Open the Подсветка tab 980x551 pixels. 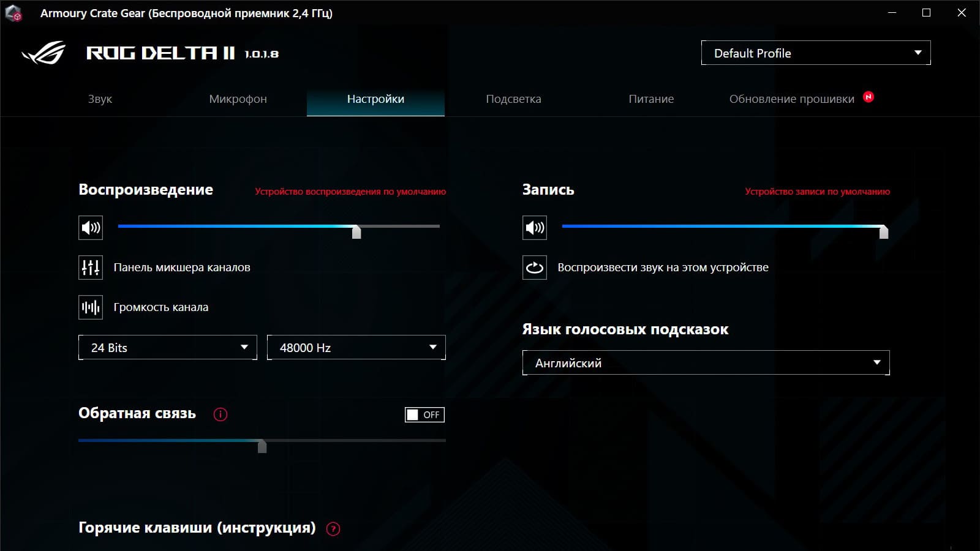click(x=513, y=99)
